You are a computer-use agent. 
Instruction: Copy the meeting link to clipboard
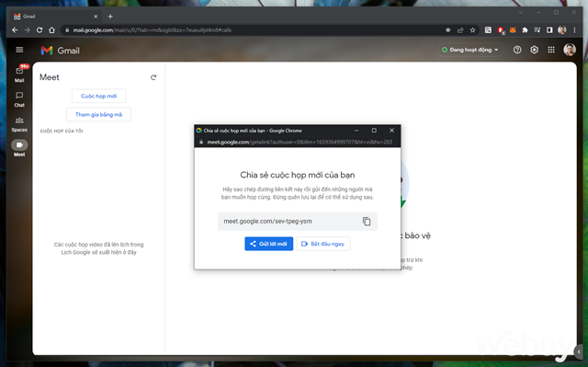[x=367, y=222]
